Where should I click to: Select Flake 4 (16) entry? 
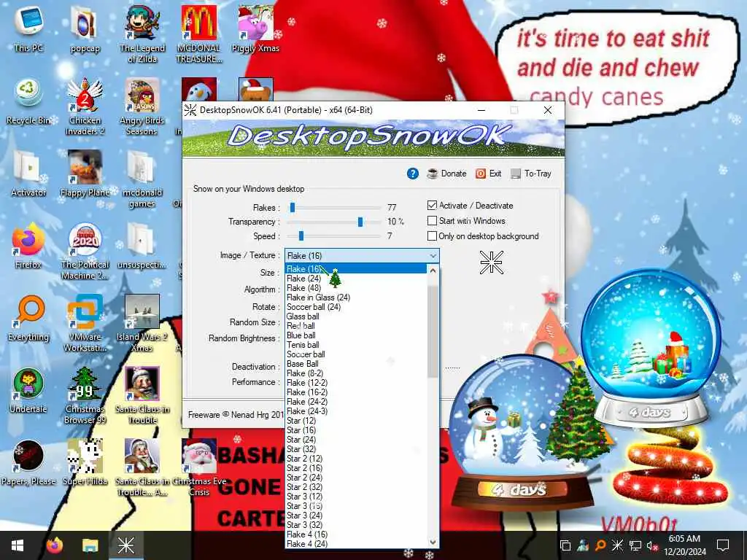coord(356,534)
